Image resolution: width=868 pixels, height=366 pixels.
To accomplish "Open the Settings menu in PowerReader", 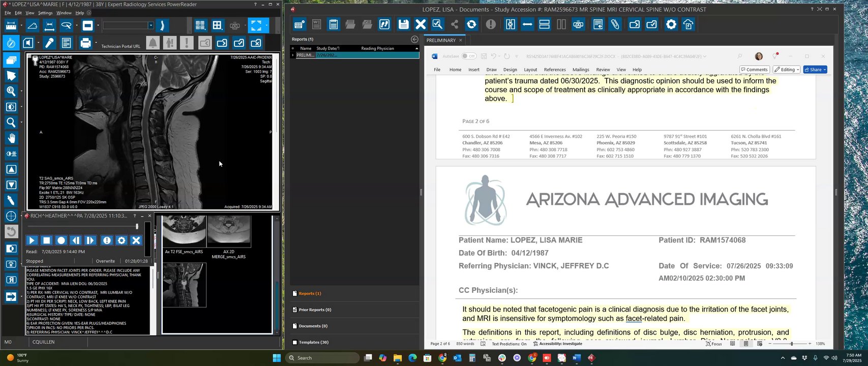I will 45,13.
